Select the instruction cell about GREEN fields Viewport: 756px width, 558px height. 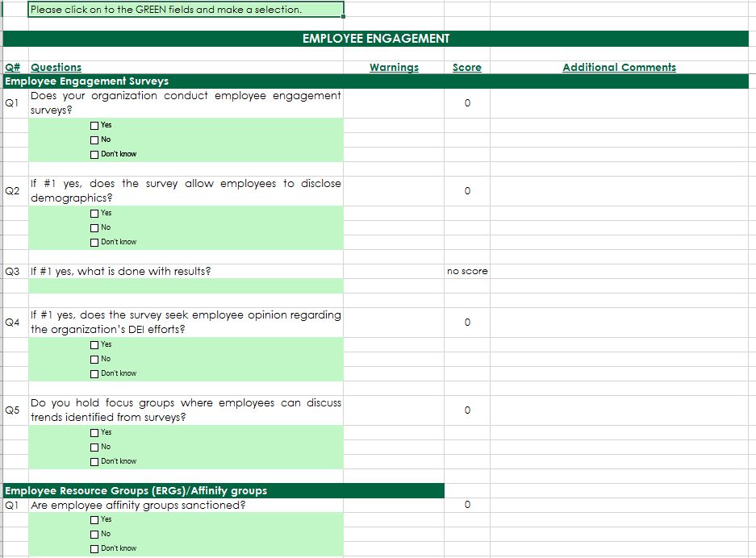186,10
